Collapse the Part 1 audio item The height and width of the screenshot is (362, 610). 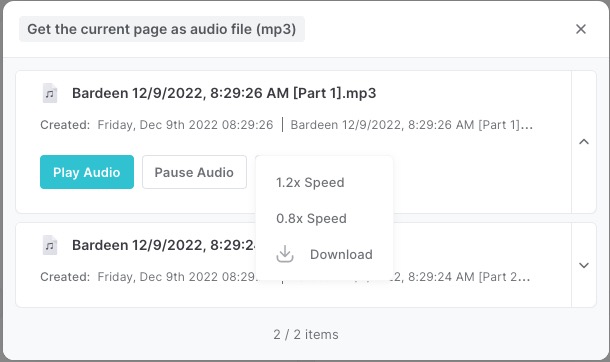pos(584,142)
